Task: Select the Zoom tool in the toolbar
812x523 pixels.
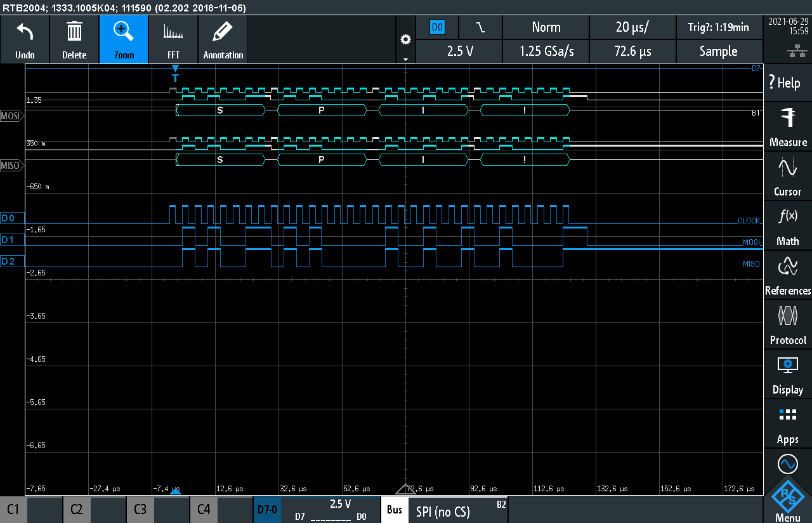Action: pos(123,39)
